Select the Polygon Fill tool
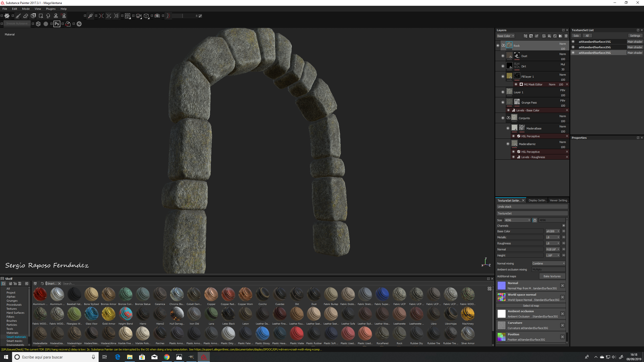The image size is (644, 362). coord(41,16)
